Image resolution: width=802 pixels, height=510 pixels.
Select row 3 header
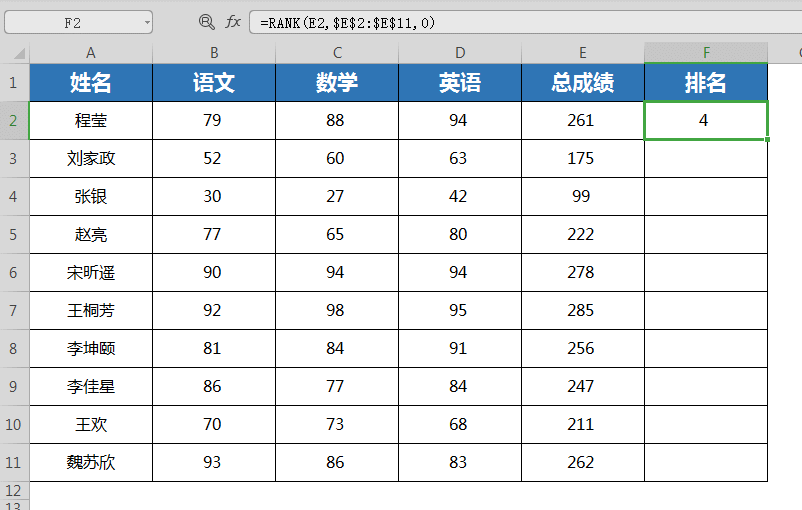point(14,159)
